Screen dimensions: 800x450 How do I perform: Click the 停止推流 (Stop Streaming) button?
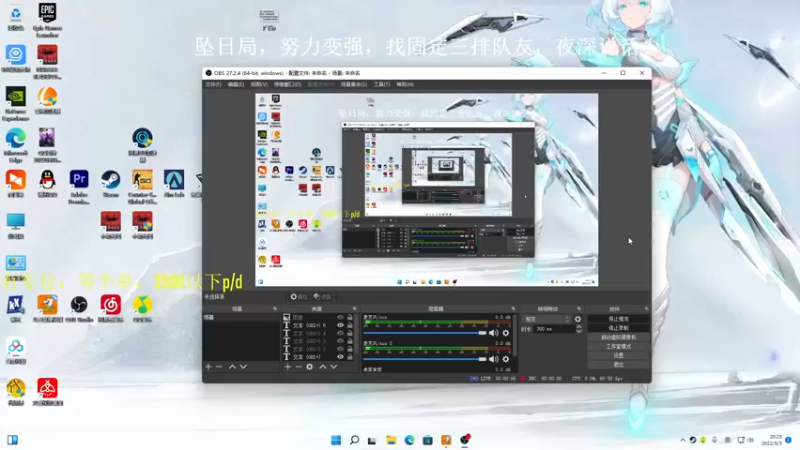[x=618, y=319]
